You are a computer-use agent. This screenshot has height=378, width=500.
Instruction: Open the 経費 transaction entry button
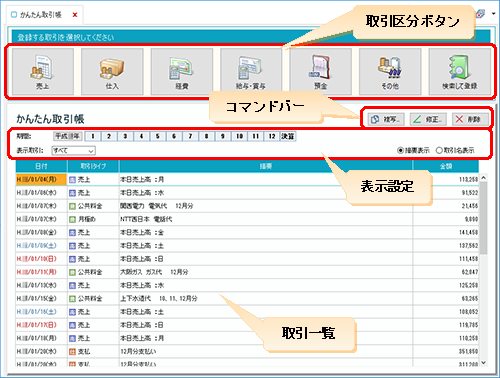[182, 72]
